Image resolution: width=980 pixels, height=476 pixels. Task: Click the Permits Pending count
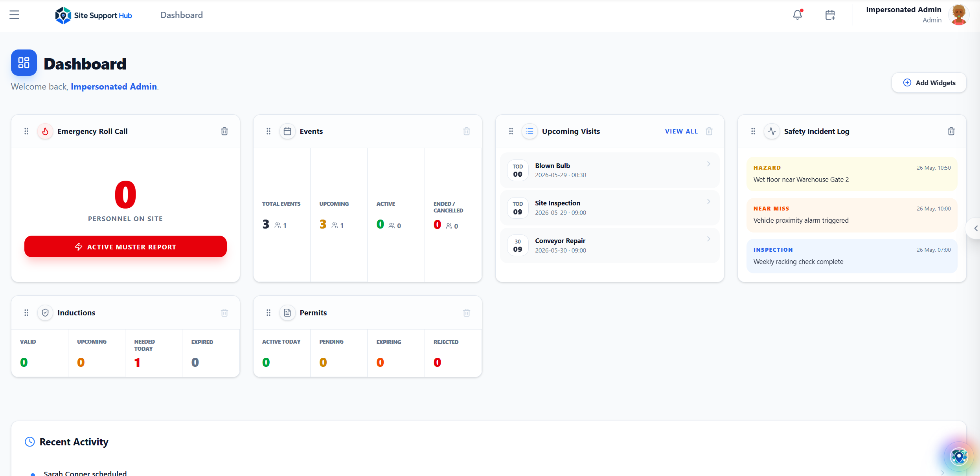coord(323,362)
